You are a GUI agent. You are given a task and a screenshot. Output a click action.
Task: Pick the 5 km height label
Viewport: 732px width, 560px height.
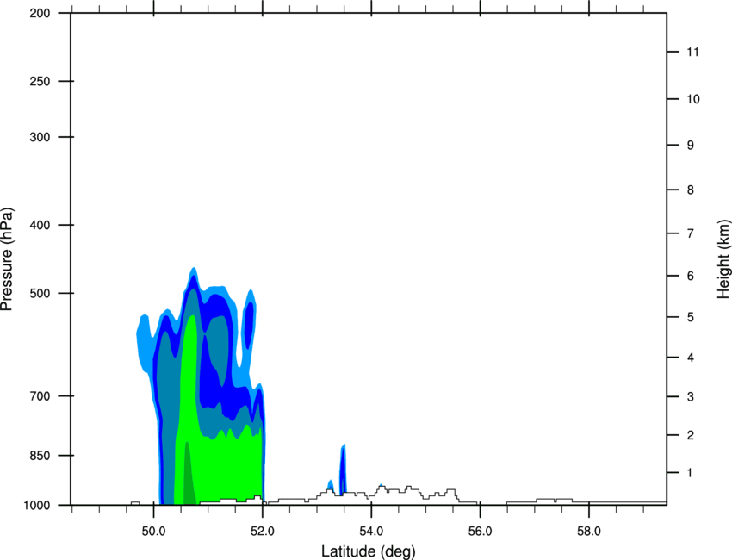pos(691,317)
